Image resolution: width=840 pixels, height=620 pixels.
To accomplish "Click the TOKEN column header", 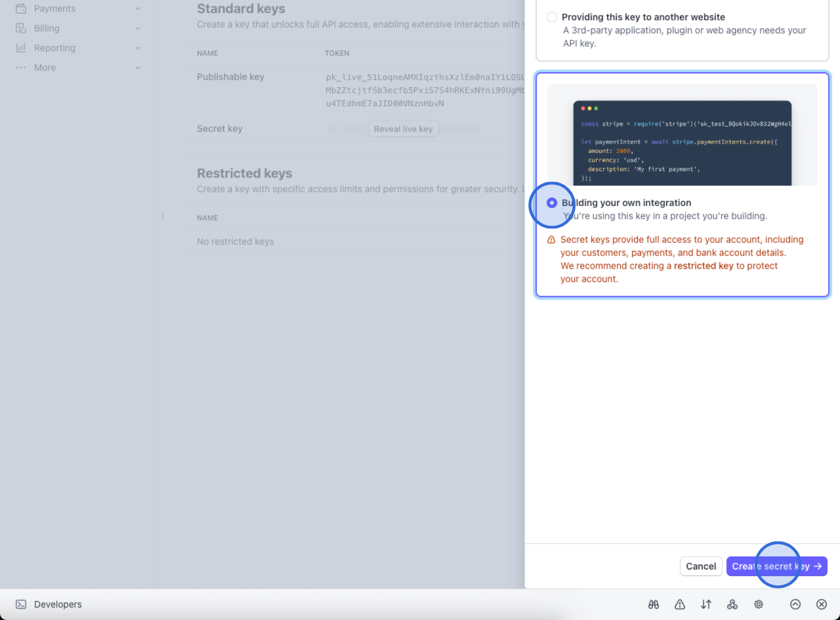I will click(x=337, y=53).
